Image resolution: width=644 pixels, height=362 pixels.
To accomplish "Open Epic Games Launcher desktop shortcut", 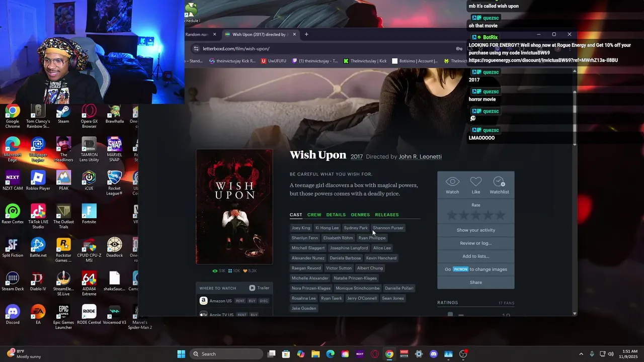I will [63, 318].
